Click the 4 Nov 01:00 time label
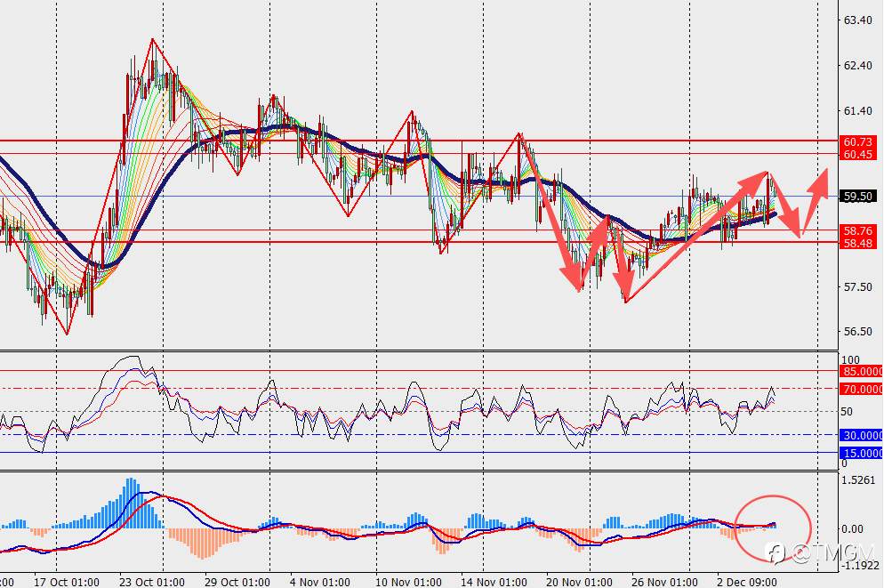 319,582
